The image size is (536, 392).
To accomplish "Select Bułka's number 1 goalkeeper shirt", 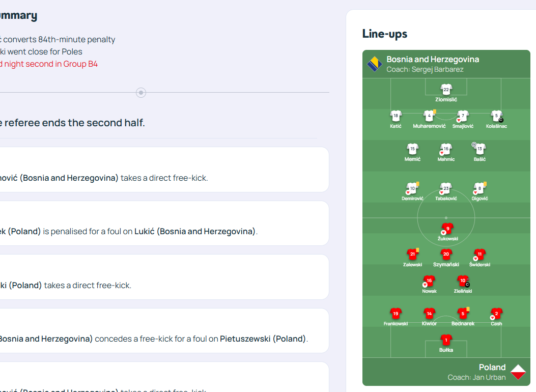I will click(446, 340).
